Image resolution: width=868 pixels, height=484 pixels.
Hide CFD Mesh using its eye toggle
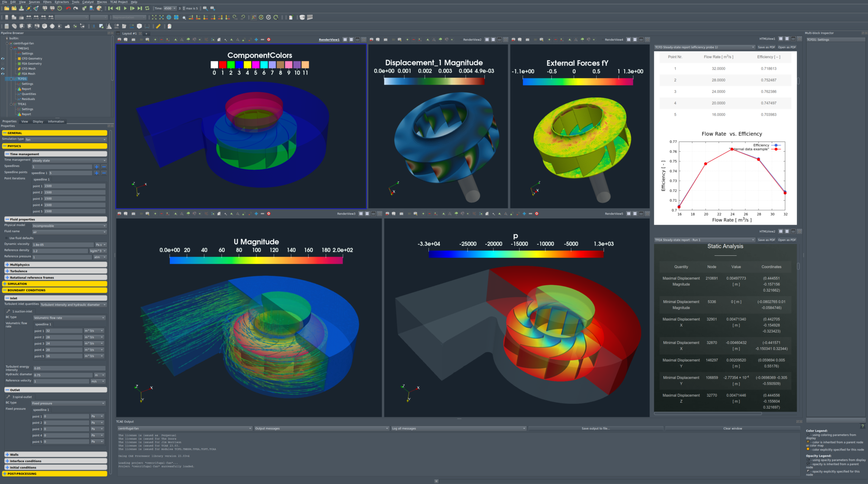3,69
